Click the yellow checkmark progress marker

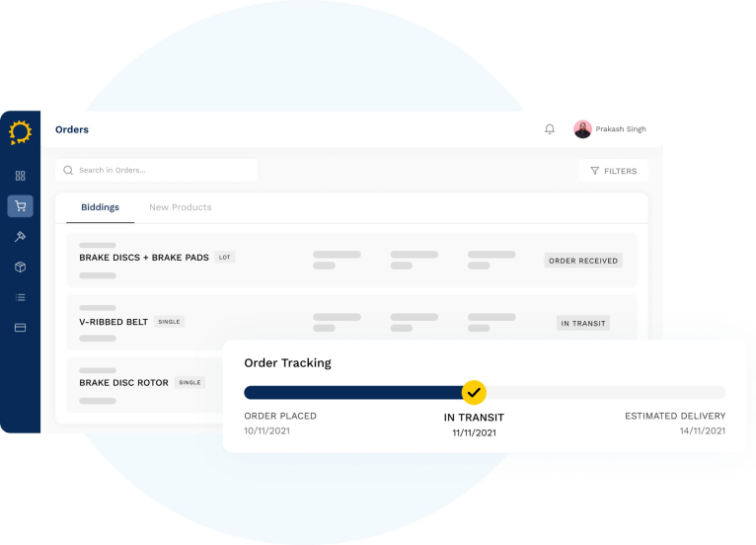point(474,393)
